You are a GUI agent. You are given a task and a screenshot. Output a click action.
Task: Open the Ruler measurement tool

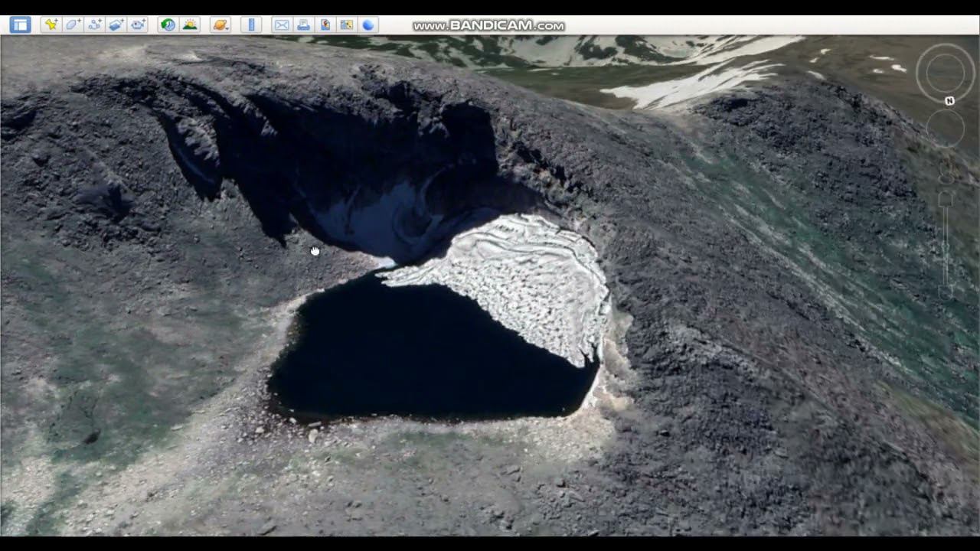point(251,24)
